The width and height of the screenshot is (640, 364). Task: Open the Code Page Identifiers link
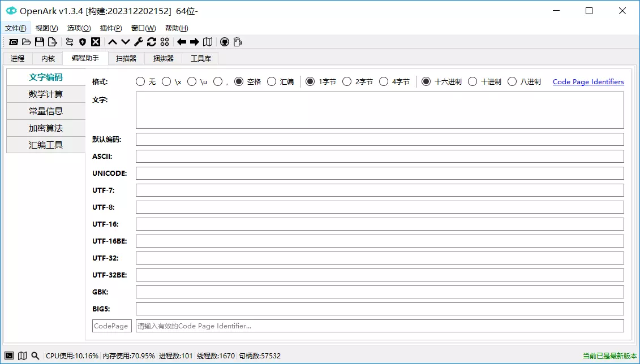click(588, 82)
